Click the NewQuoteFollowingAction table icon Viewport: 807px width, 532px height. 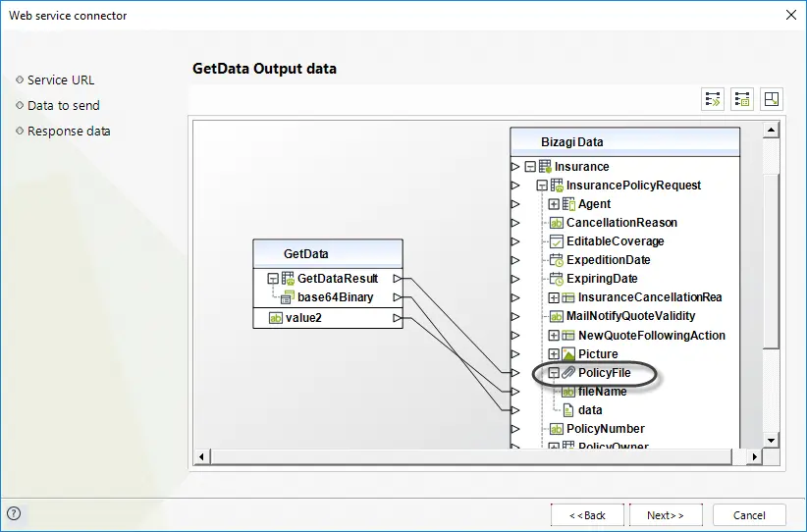pyautogui.click(x=568, y=336)
